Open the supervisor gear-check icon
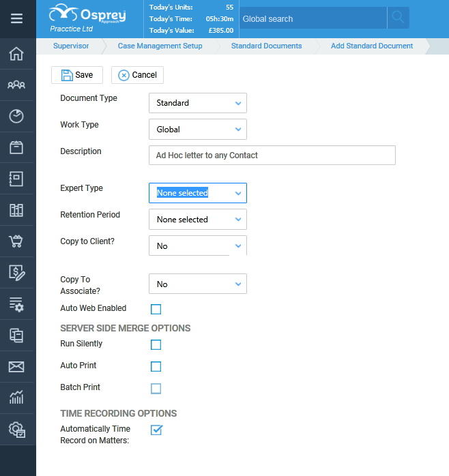This screenshot has height=476, width=449. coord(17,430)
